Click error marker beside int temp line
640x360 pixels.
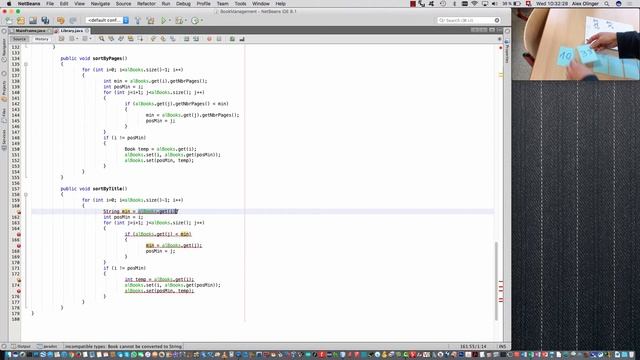click(19, 280)
